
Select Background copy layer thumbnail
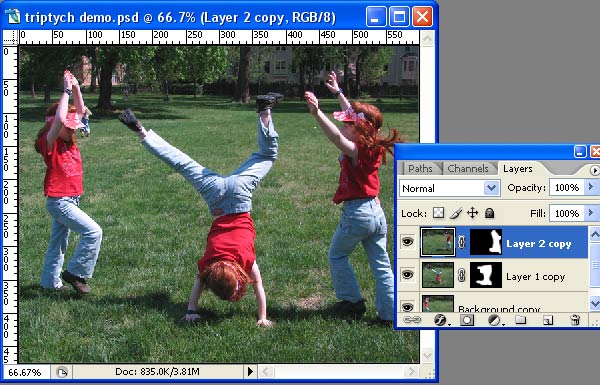click(x=438, y=304)
